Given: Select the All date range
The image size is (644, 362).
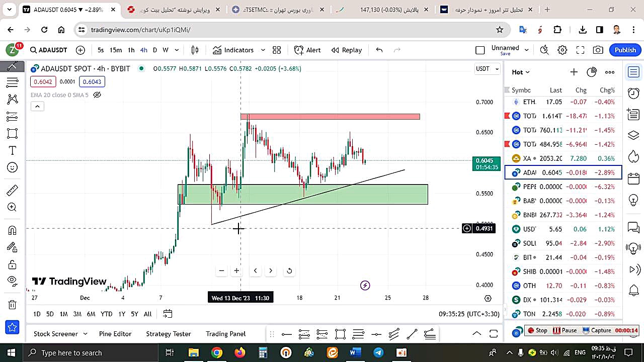Looking at the screenshot, I should pyautogui.click(x=147, y=314).
